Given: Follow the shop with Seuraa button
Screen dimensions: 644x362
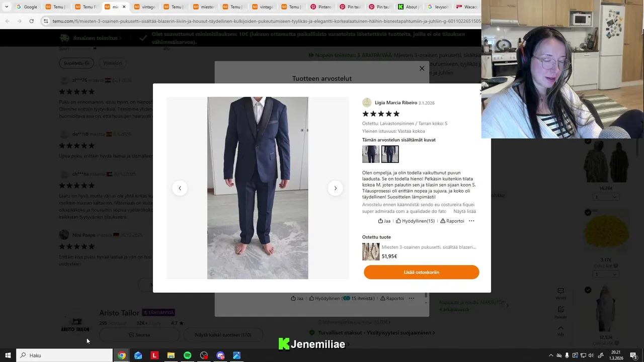Looking at the screenshot, I should 139,335.
